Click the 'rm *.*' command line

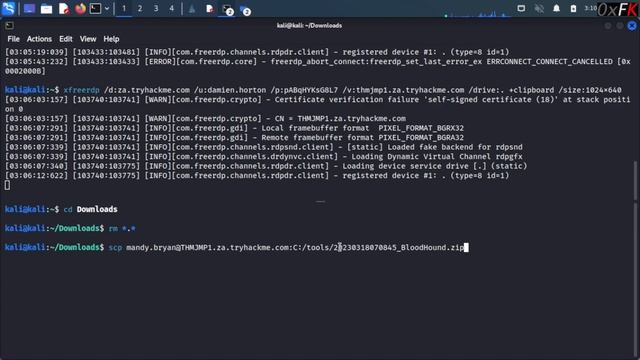click(122, 229)
